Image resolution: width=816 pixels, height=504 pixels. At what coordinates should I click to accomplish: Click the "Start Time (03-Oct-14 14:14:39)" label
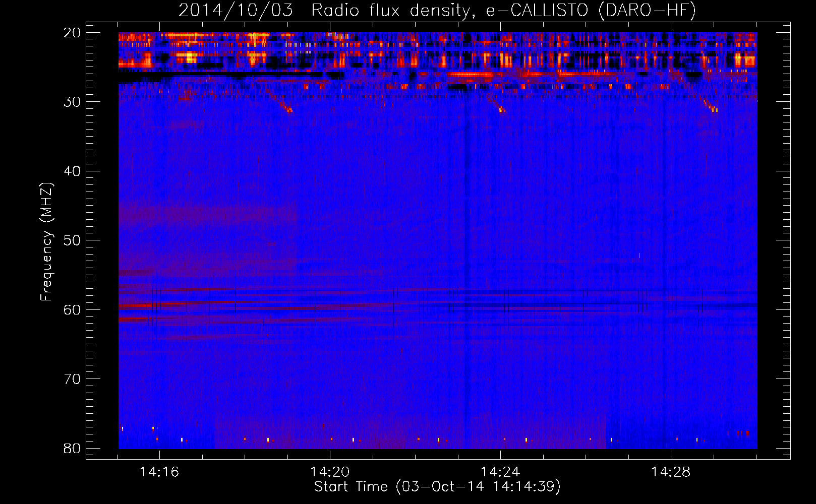(437, 486)
